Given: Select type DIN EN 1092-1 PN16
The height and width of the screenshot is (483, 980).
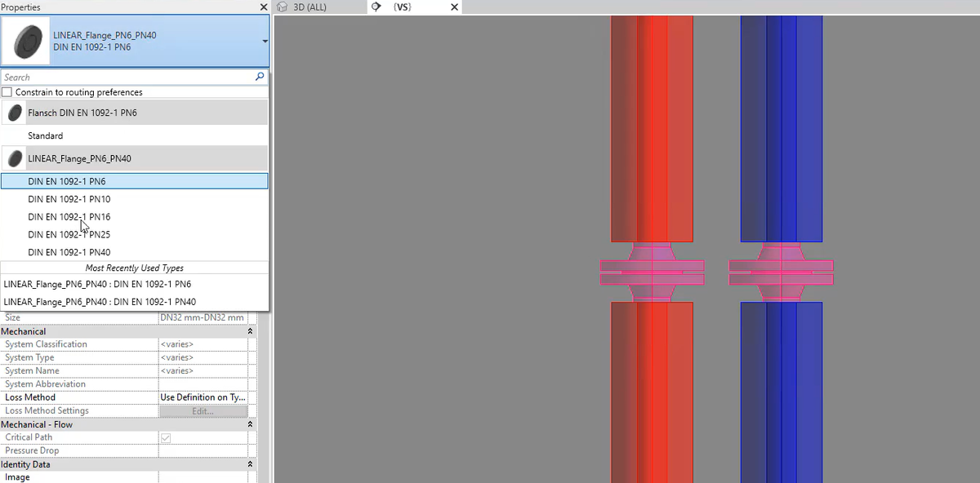Looking at the screenshot, I should tap(135, 217).
